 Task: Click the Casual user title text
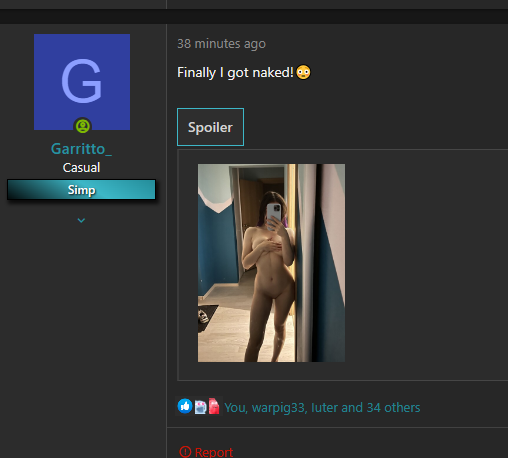[81, 167]
